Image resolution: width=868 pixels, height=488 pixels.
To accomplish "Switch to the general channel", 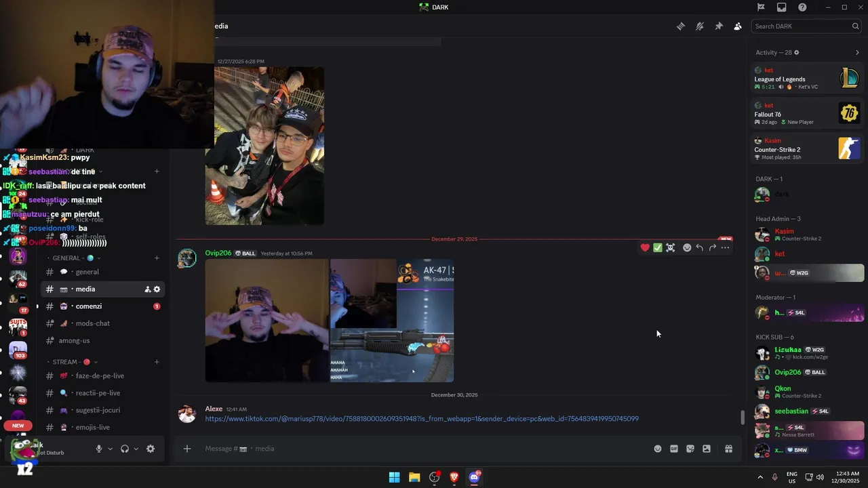I will tap(102, 272).
